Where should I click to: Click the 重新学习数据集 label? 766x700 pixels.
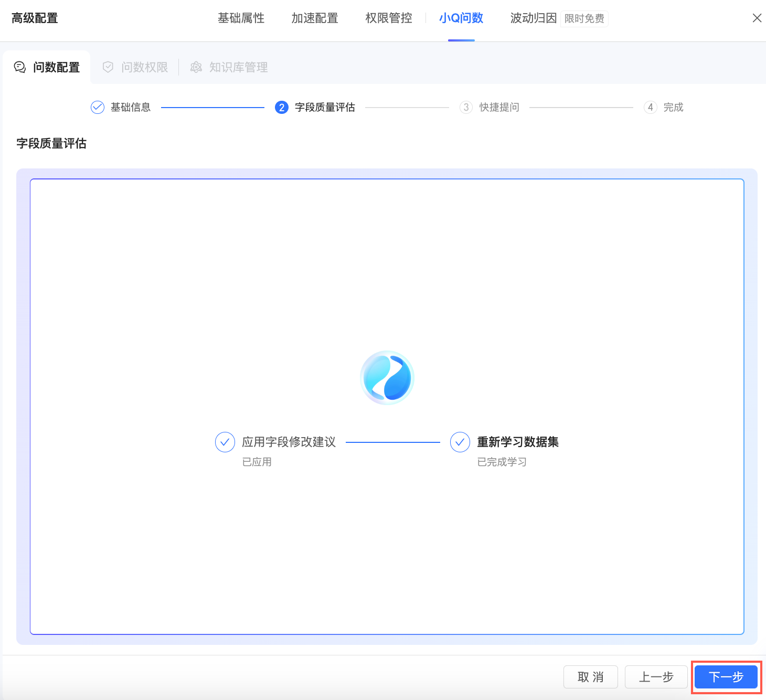pos(518,442)
